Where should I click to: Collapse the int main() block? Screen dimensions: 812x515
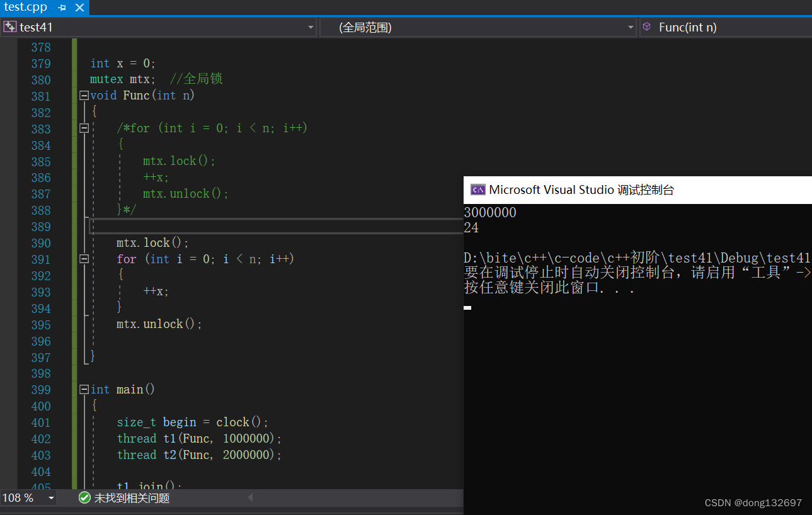(x=84, y=390)
